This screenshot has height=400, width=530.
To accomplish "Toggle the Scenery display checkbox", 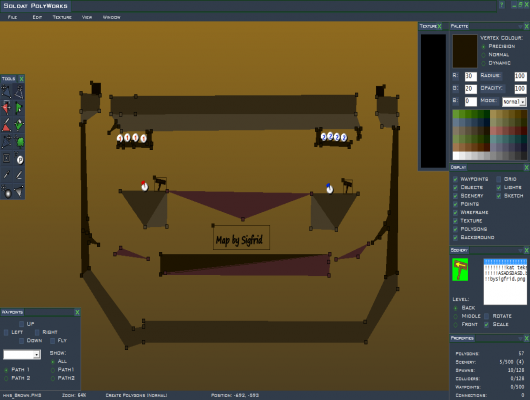I will coord(455,196).
